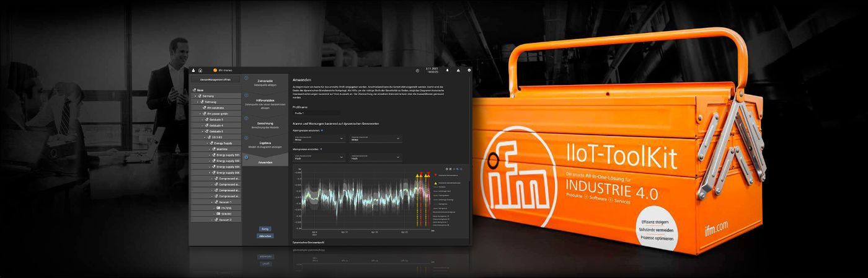
Task: Click the yellow warning triangle in chart legend
Action: pyautogui.click(x=436, y=183)
